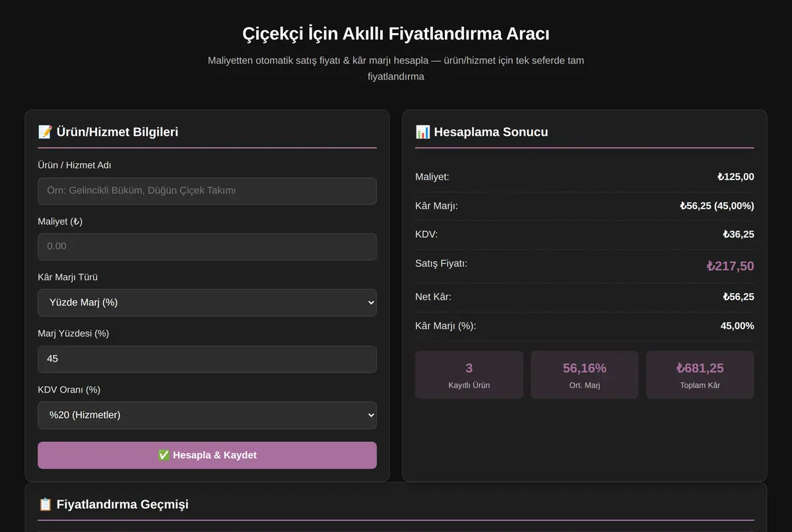Click the Maliyet value ₺125,00
Screen dimensions: 792x532
736,177
